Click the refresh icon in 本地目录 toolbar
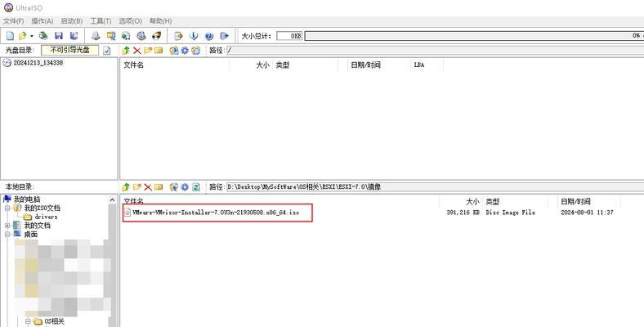The height and width of the screenshot is (327, 644). pos(196,187)
